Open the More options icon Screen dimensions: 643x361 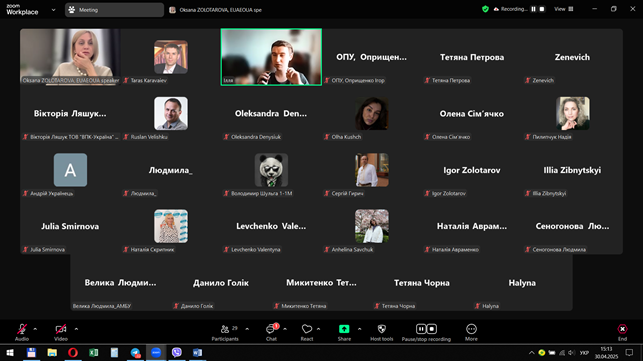(x=471, y=329)
